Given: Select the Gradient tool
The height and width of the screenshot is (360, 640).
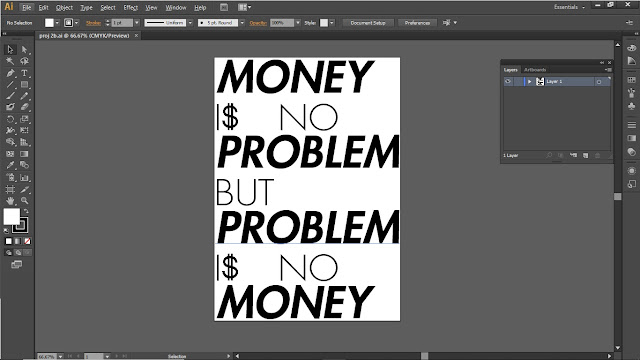Looking at the screenshot, I should pyautogui.click(x=24, y=154).
